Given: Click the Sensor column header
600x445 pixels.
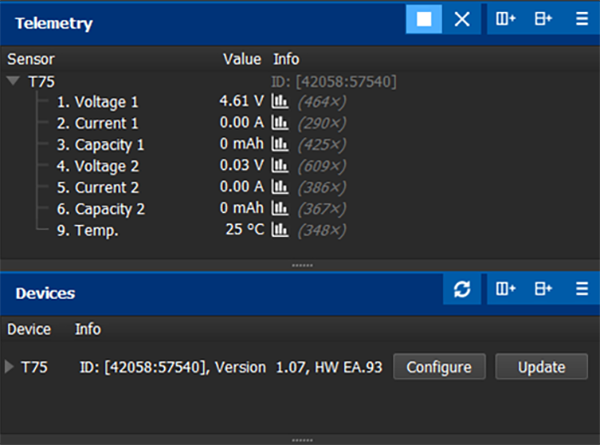Looking at the screenshot, I should (x=31, y=59).
